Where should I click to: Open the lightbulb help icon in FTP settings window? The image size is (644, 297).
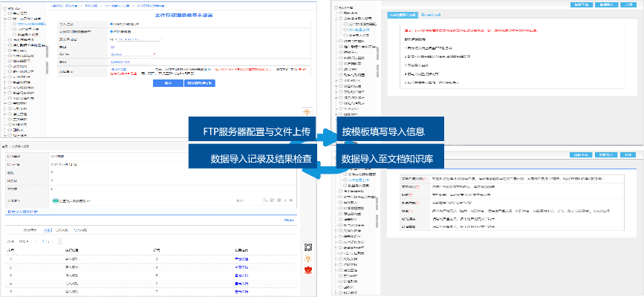[x=307, y=112]
